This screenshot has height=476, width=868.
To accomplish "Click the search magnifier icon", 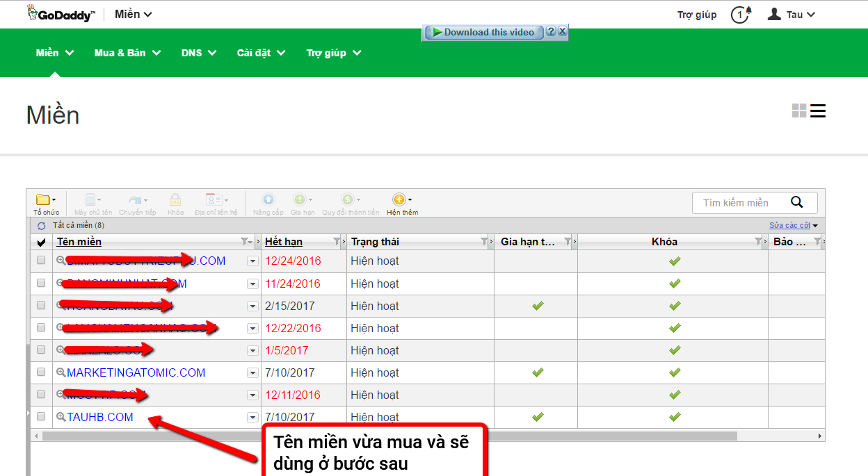I will coord(797,202).
